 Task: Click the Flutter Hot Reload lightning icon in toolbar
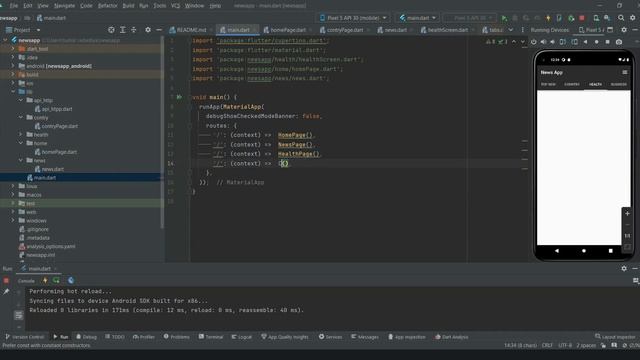tap(548, 18)
